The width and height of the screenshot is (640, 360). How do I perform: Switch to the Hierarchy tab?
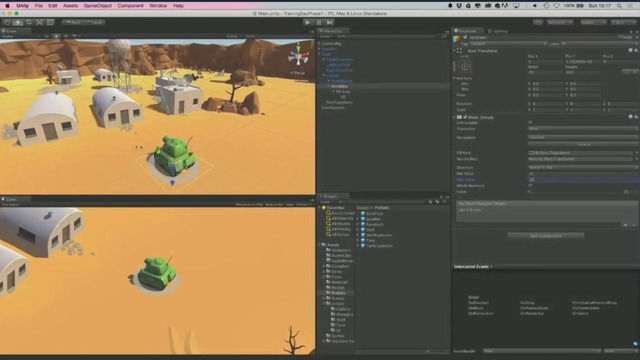333,31
